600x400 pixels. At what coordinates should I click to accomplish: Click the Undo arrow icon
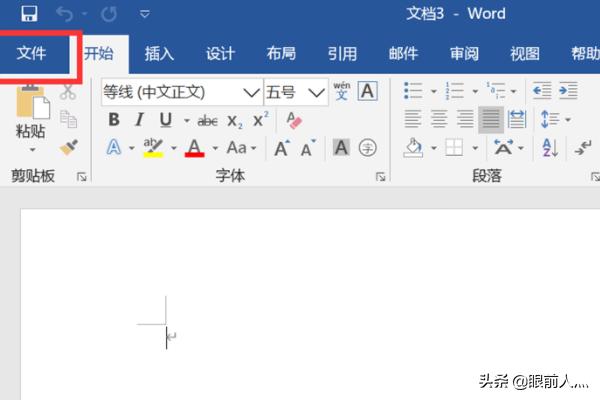[64, 15]
